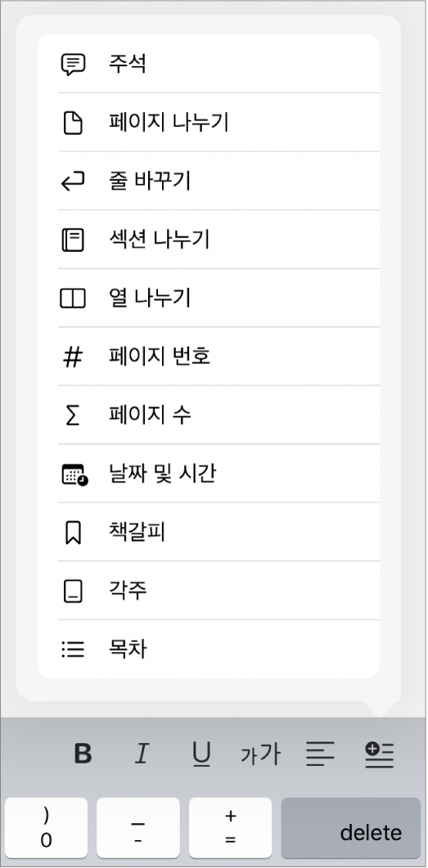Click the 페이지 나누기 page icon
428x868 pixels.
pos(73,123)
